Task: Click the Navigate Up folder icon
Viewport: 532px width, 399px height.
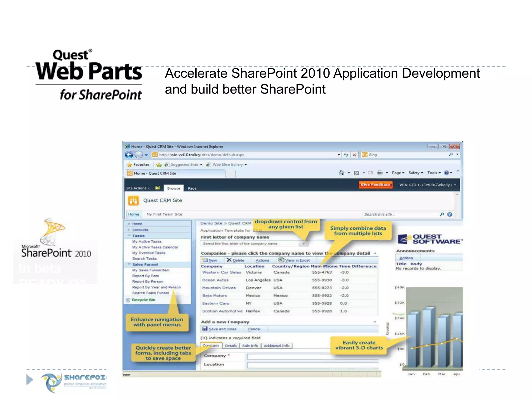Action: coord(157,188)
